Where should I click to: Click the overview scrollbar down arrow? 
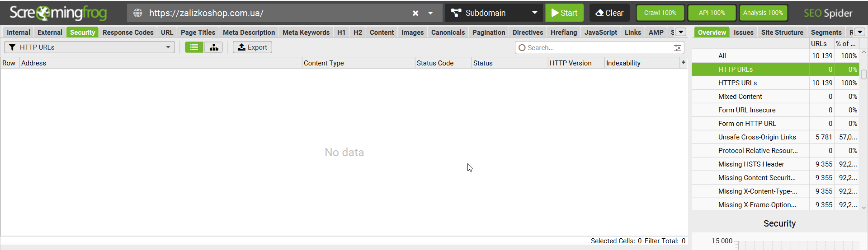(x=863, y=207)
